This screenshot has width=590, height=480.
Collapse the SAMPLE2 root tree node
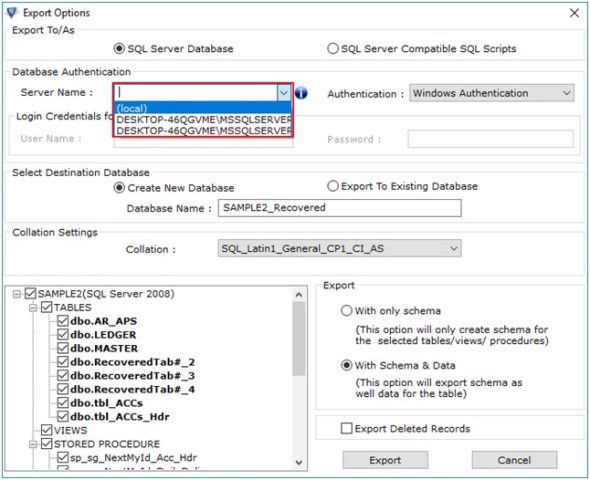coord(16,294)
